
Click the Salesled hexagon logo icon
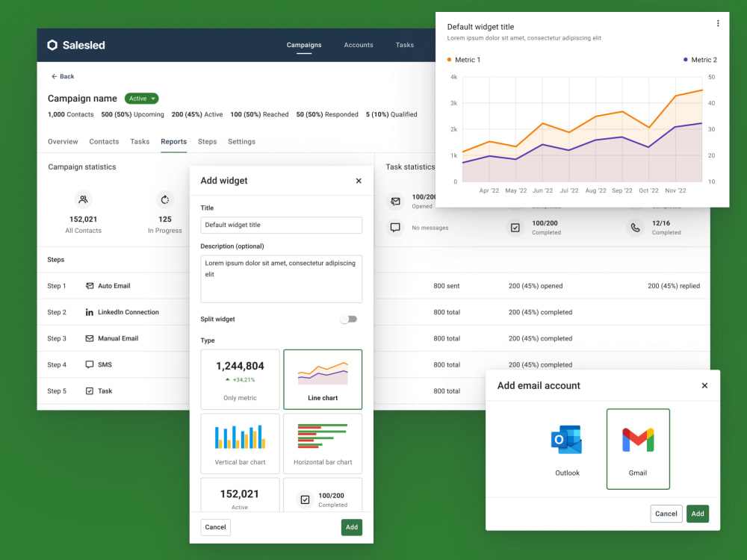coord(52,45)
